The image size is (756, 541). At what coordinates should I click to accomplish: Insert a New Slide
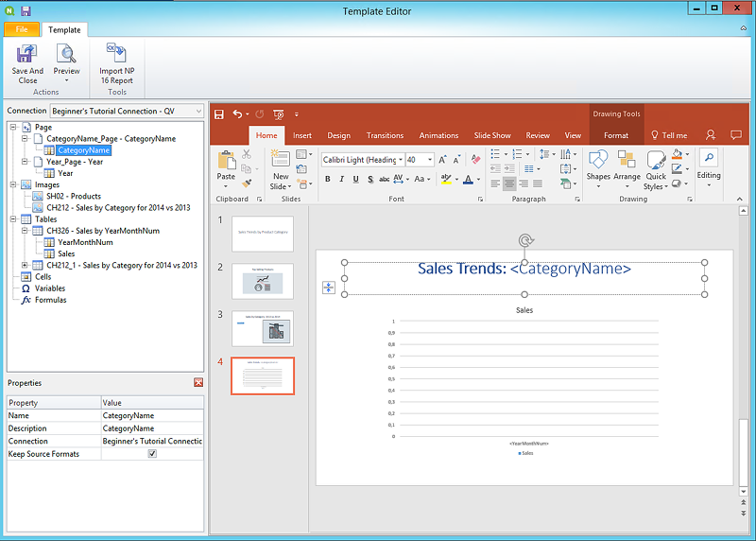(281, 161)
